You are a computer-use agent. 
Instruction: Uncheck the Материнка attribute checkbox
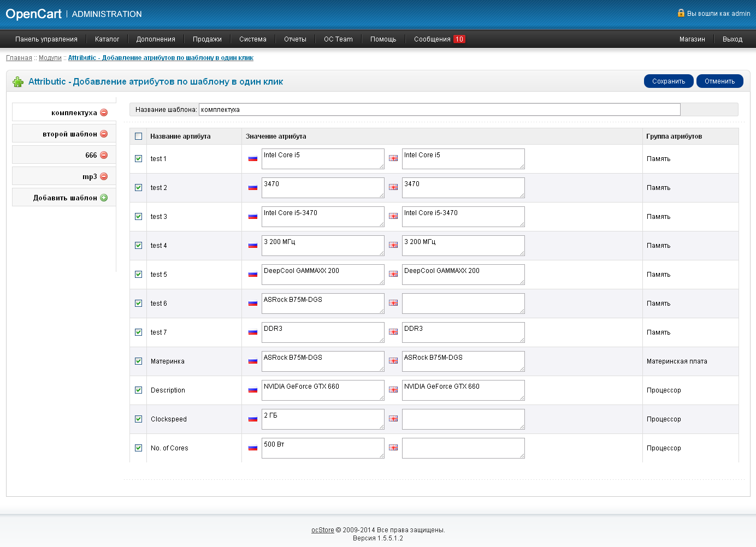tap(138, 361)
